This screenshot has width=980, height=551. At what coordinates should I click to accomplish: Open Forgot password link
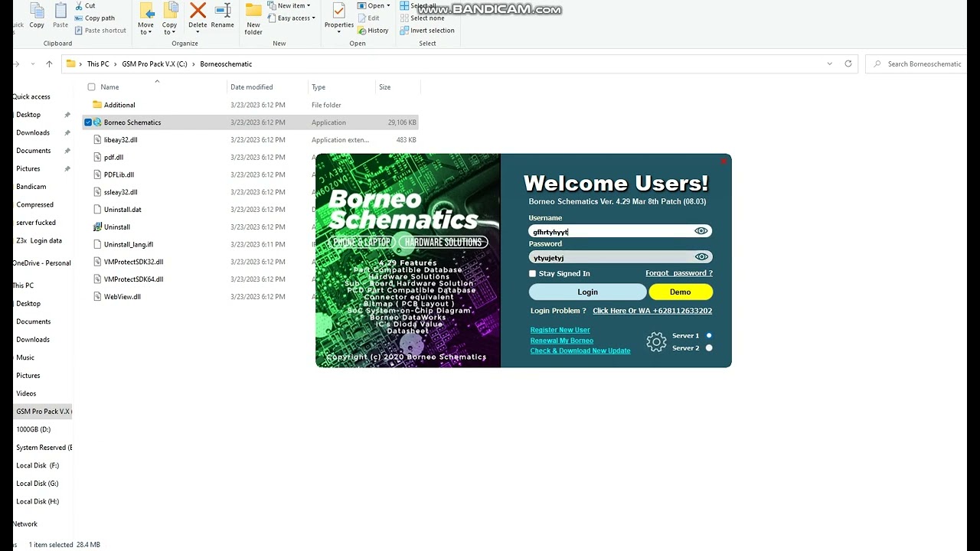coord(678,273)
